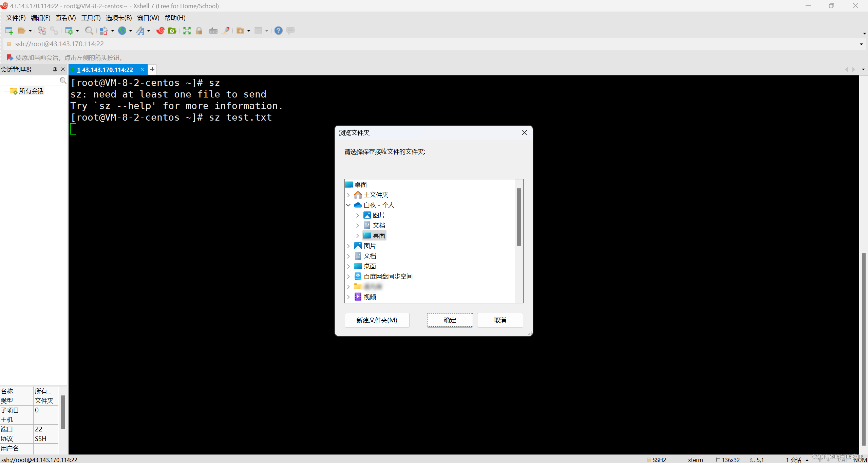The height and width of the screenshot is (463, 868).
Task: Click the 确定 button in dialog
Action: point(450,320)
